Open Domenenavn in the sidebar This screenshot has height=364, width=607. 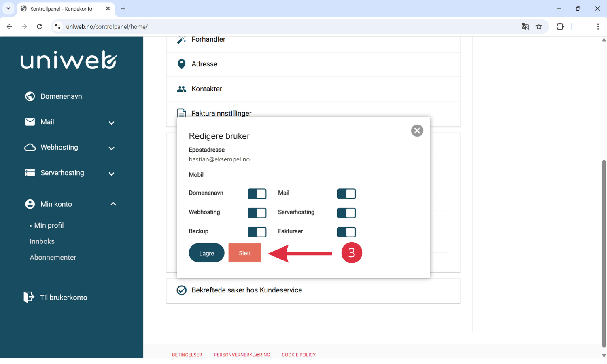(x=61, y=96)
